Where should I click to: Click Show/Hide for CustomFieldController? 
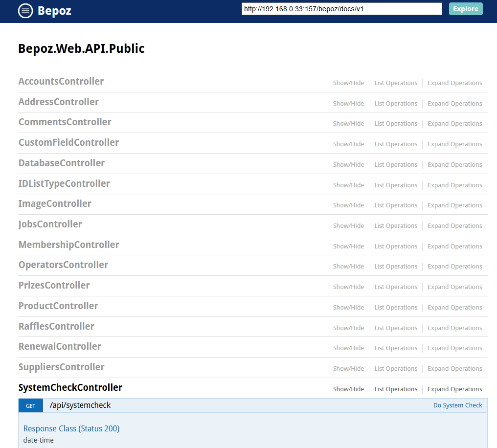pos(348,144)
